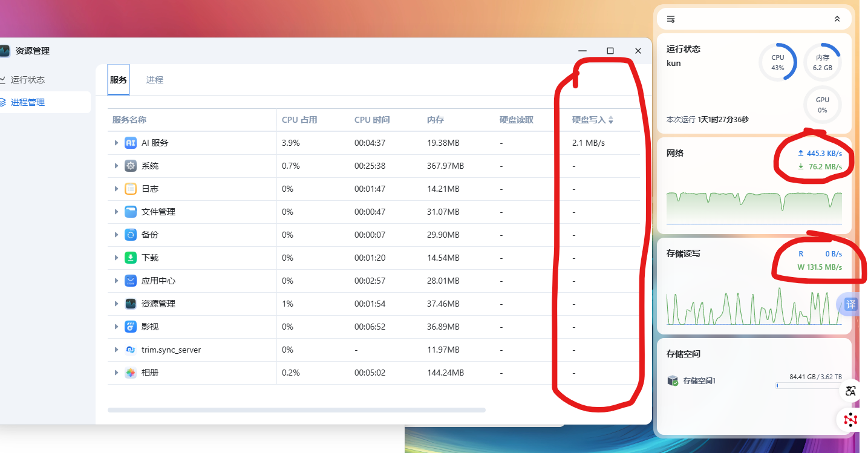Image resolution: width=868 pixels, height=453 pixels.
Task: Collapse the widget panel with double chevron
Action: 837,19
